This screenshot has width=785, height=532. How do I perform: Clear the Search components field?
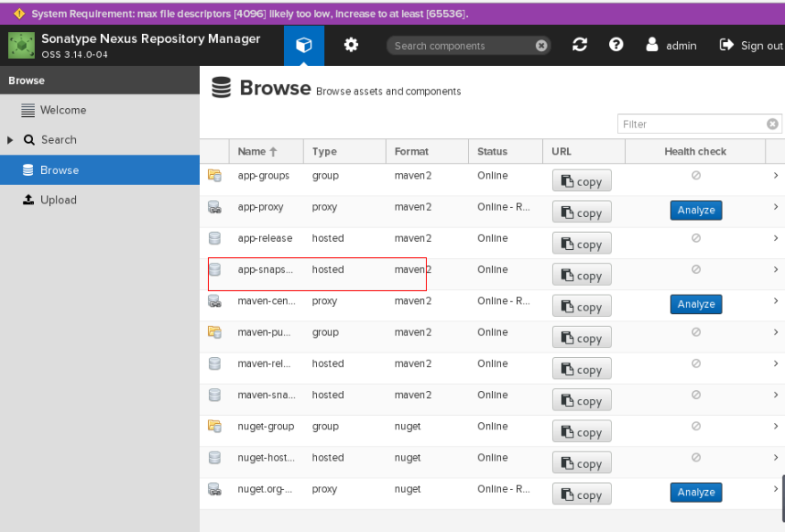click(x=541, y=46)
